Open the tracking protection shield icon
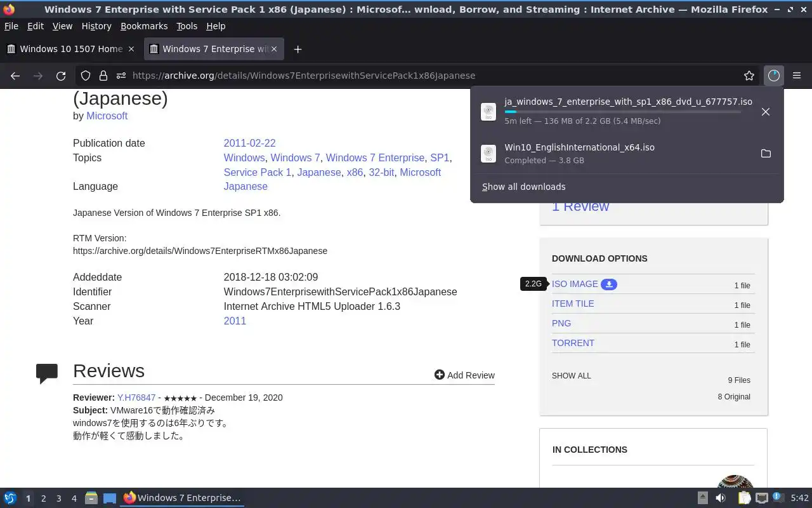 (x=86, y=76)
